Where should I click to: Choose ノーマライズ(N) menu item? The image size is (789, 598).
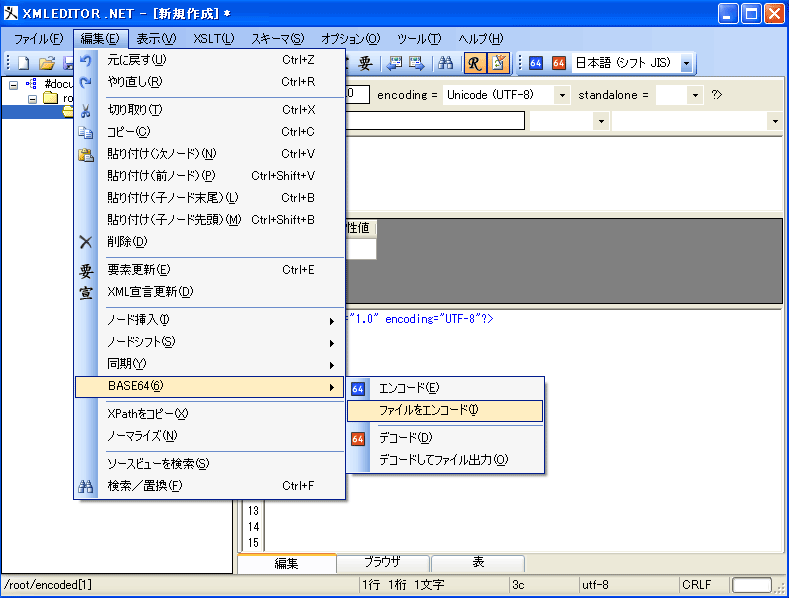[x=209, y=436]
